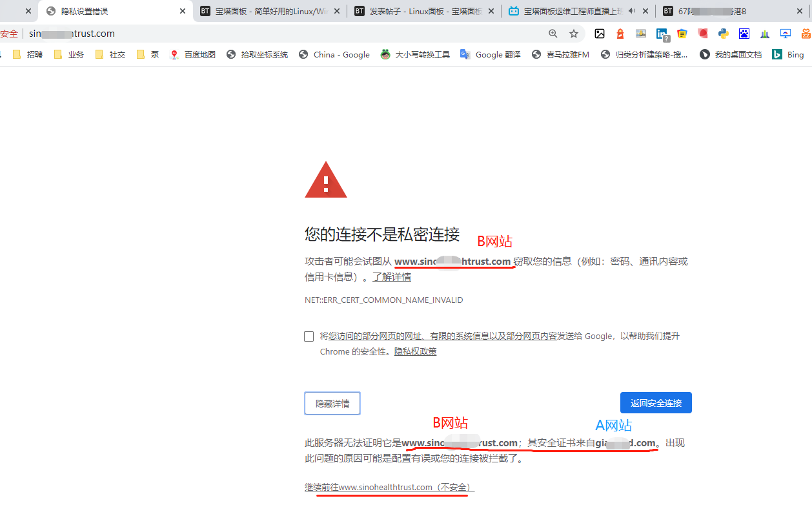Open the yellow sticky notes extension

pos(682,34)
